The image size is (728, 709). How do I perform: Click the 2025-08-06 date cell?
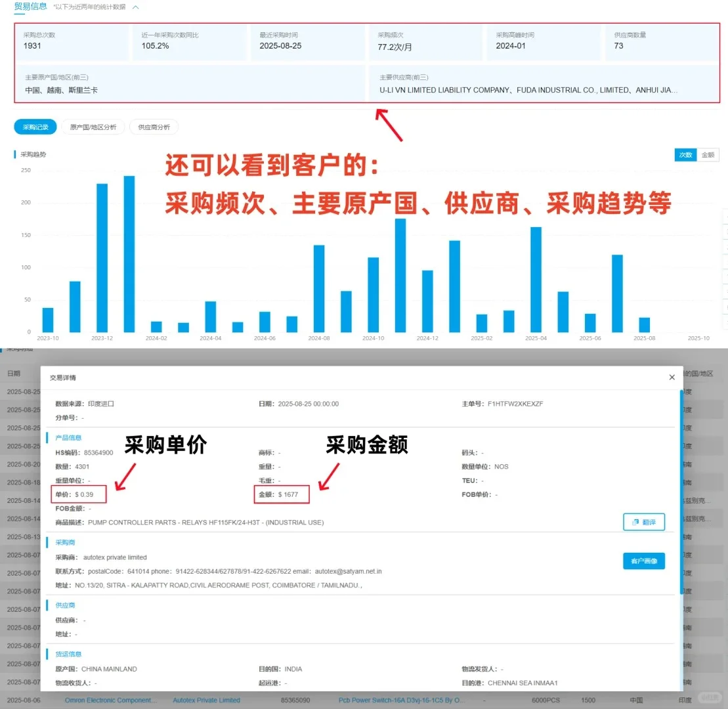(x=23, y=700)
